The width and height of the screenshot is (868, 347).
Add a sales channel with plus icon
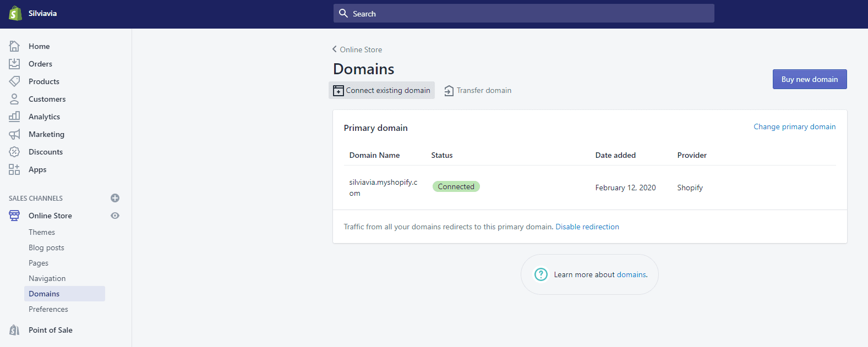pyautogui.click(x=115, y=198)
